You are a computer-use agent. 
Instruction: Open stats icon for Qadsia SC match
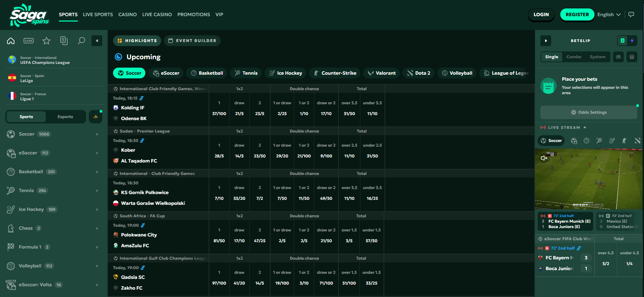tap(143, 268)
